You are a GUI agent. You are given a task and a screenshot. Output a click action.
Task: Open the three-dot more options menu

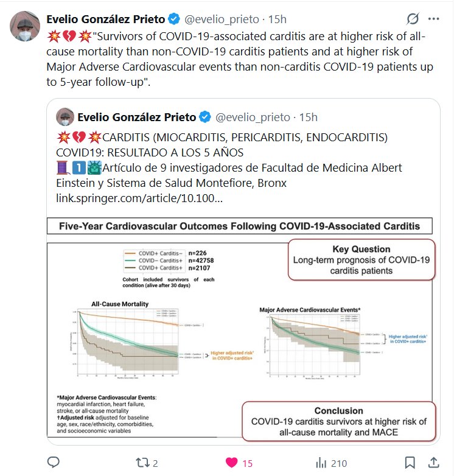coord(433,19)
